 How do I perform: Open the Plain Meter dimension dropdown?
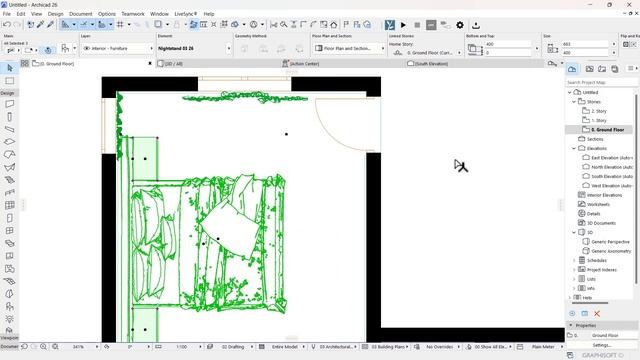[544, 347]
